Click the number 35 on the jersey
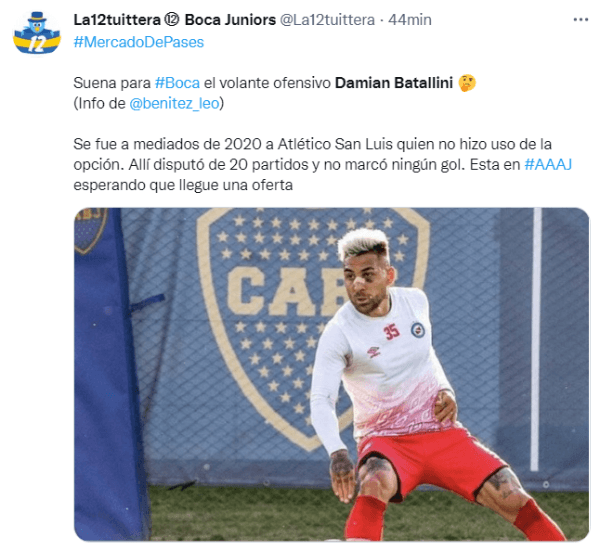The width and height of the screenshot is (600, 550). click(392, 332)
